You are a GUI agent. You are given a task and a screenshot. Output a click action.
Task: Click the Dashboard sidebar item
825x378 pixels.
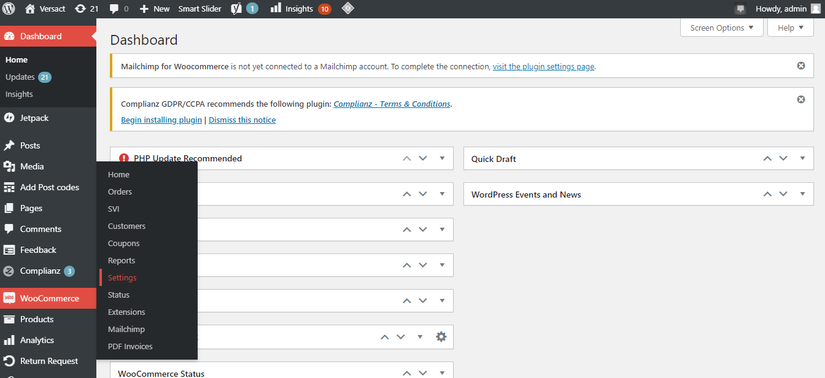pos(48,36)
